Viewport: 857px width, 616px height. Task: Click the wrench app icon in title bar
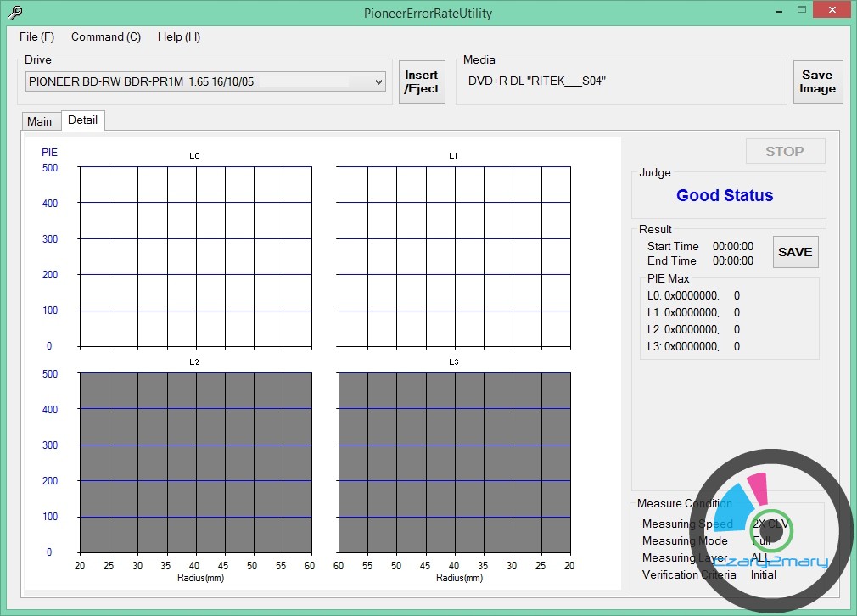coord(14,13)
